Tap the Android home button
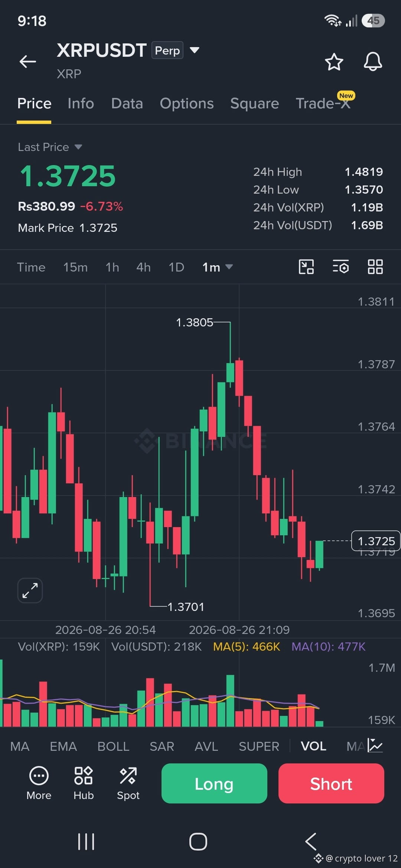 point(198,841)
